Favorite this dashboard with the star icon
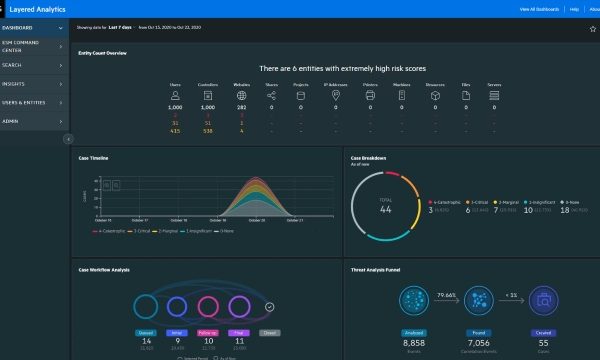Screen dimensions: 600x360 (593, 29)
